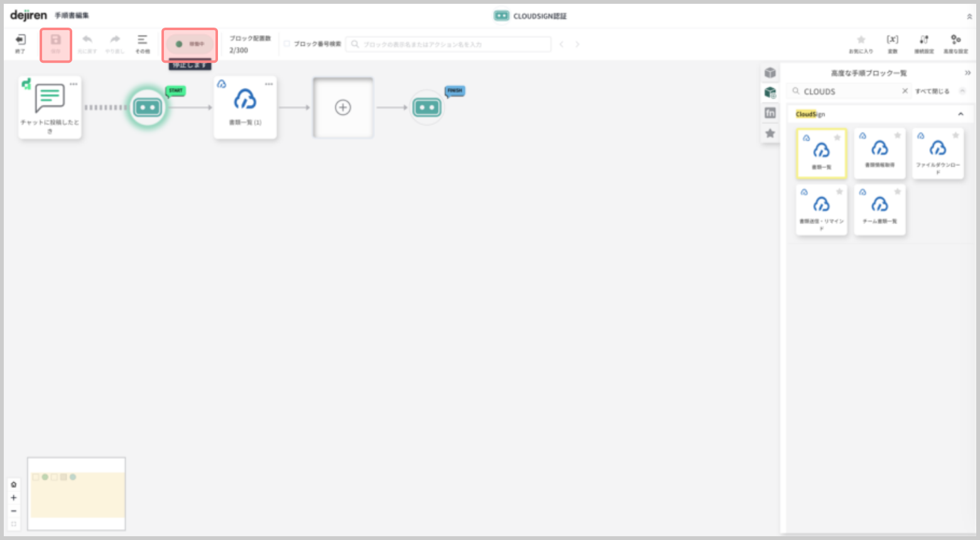980x540 pixels.
Task: Open お気に入り favorites in top toolbar
Action: [x=861, y=43]
